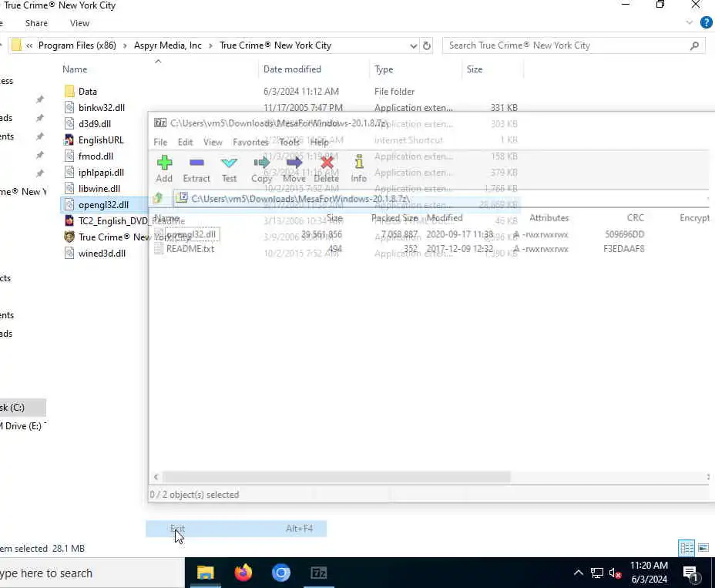Open the 7-Zip Favorites menu
715x588 pixels.
pyautogui.click(x=250, y=142)
